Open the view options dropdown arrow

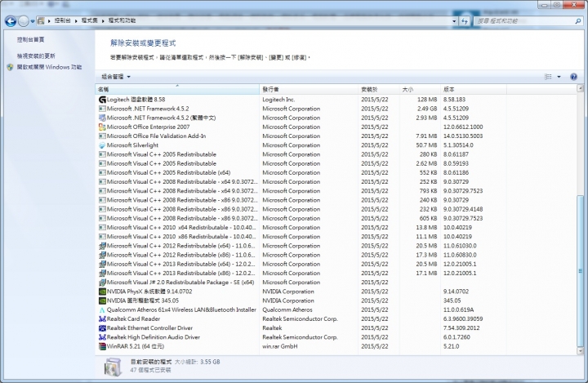point(559,77)
